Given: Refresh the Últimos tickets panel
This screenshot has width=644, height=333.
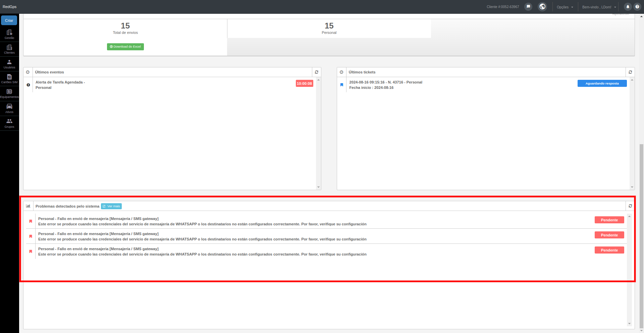Looking at the screenshot, I should click(630, 72).
